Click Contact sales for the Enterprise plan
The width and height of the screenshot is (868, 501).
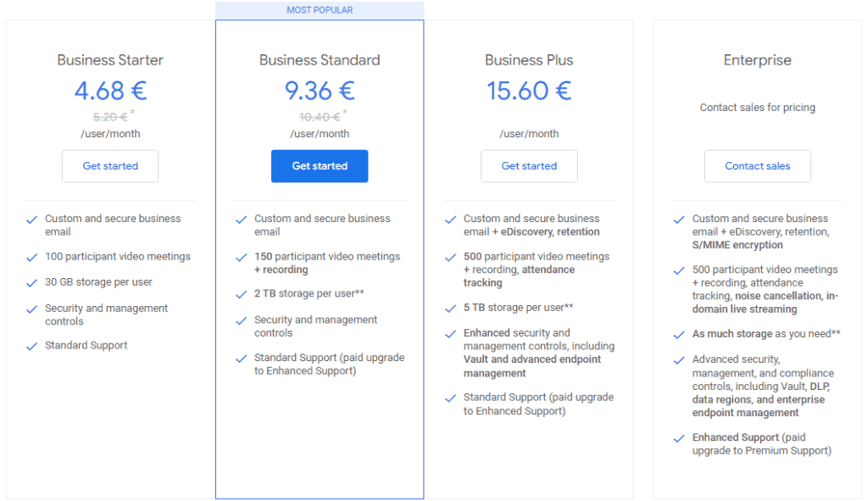pyautogui.click(x=757, y=166)
